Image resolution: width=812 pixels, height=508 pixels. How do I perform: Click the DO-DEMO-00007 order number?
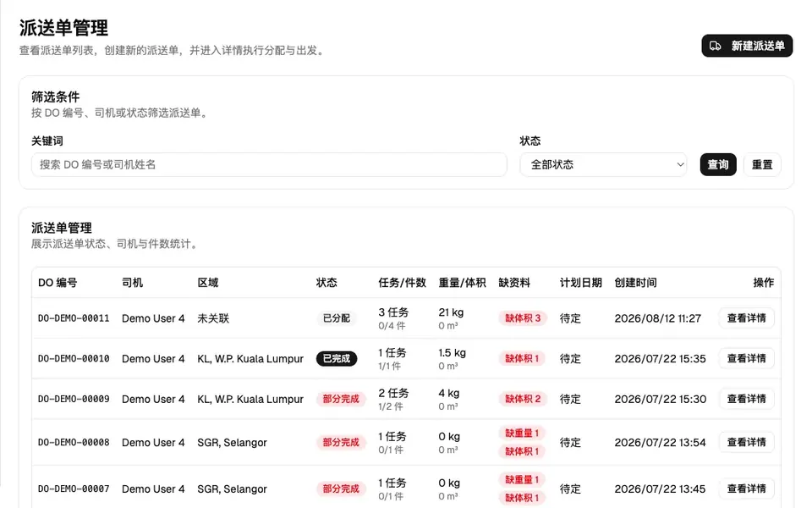pyautogui.click(x=74, y=489)
